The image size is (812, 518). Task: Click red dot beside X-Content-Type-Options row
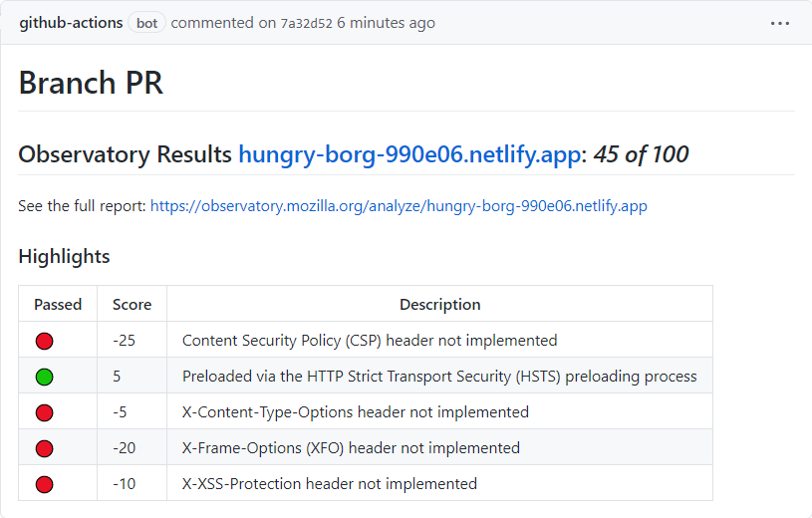pos(45,412)
